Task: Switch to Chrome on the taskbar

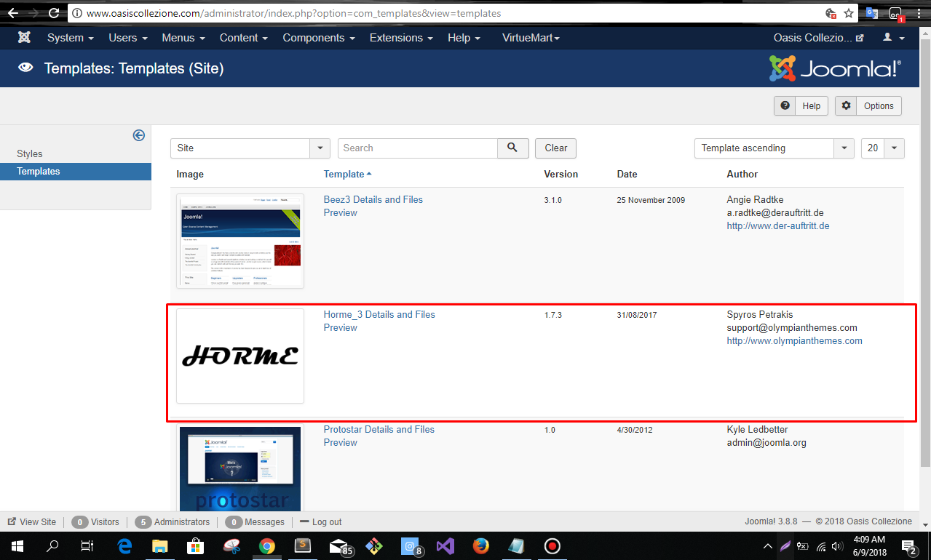Action: (267, 545)
